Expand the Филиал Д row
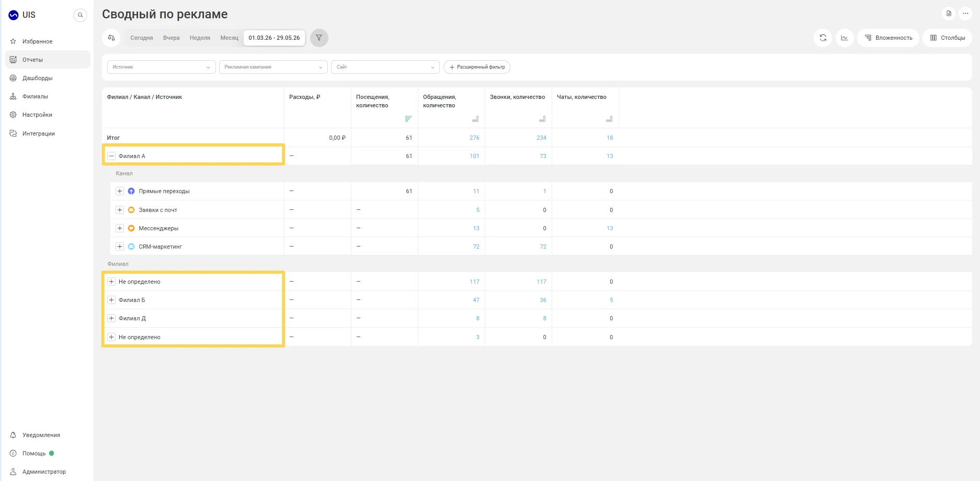 (x=111, y=318)
